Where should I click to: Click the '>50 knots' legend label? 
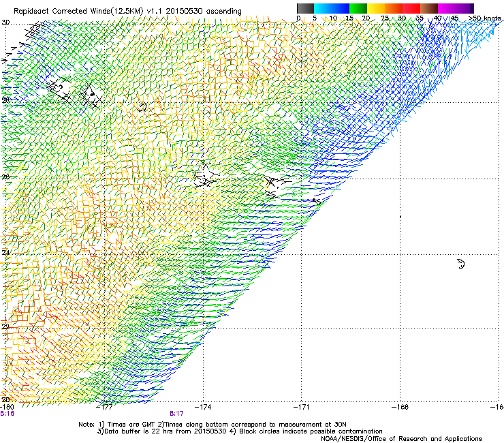(484, 18)
